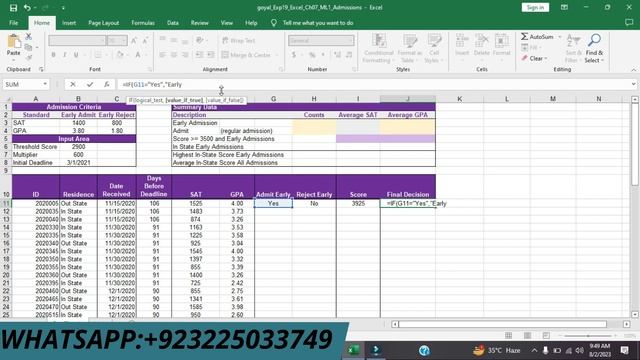
Task: Expand the formula bar
Action: (x=633, y=84)
